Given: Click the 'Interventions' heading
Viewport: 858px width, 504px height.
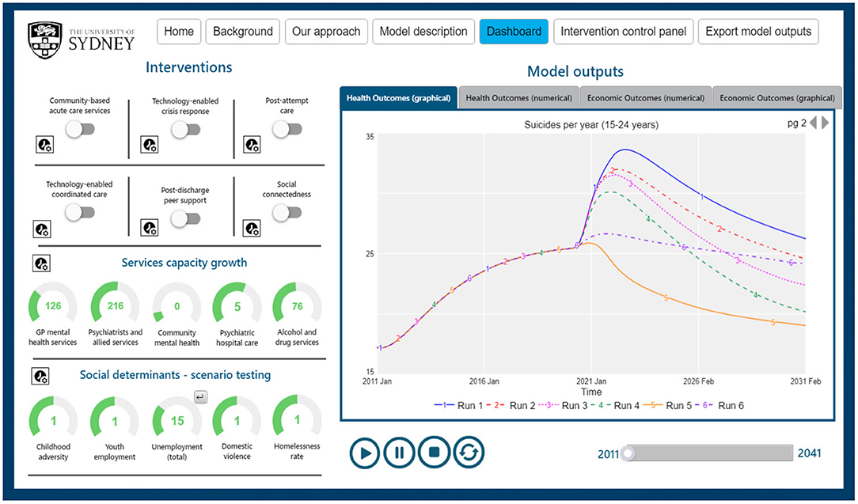Looking at the screenshot, I should pos(189,67).
